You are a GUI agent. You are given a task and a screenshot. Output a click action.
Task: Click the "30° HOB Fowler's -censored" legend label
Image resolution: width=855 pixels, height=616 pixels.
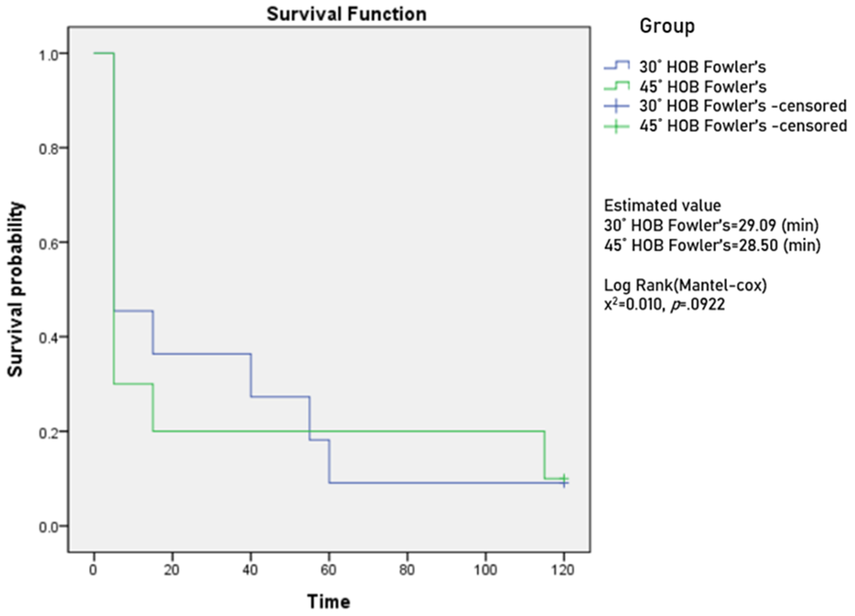tap(743, 106)
